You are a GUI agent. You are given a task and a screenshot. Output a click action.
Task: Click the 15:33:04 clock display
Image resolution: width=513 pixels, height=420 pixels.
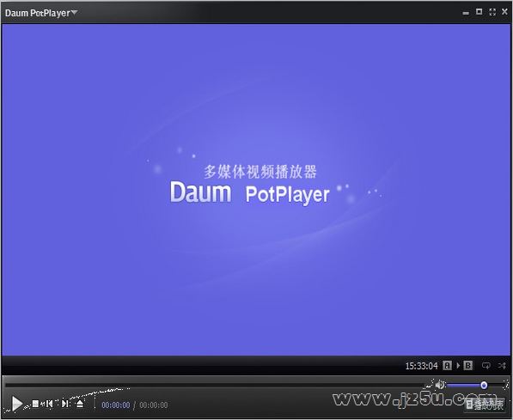pyautogui.click(x=421, y=366)
